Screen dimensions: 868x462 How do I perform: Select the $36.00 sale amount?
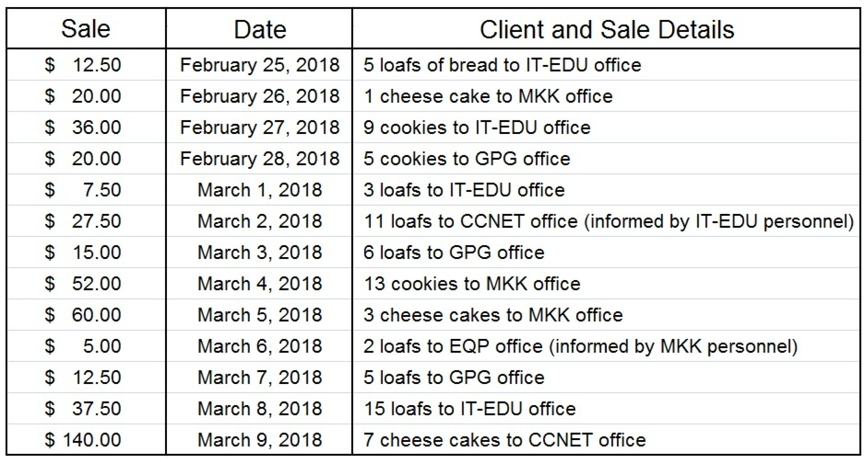[83, 127]
